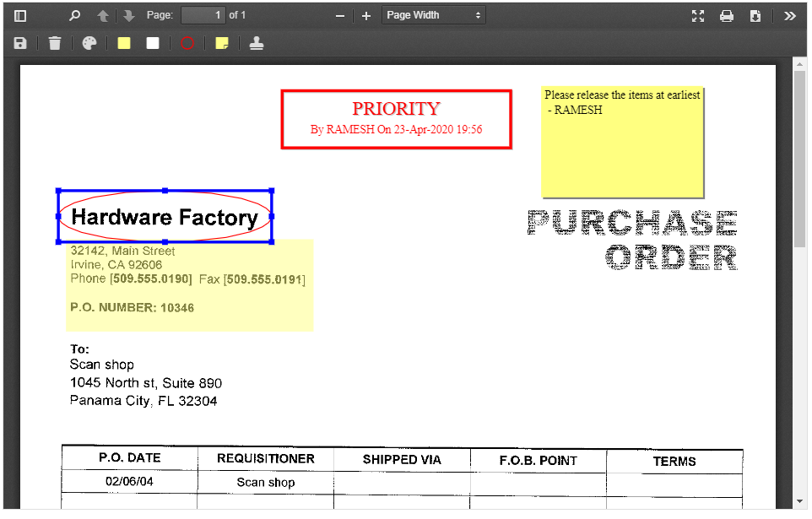Image resolution: width=812 pixels, height=519 pixels.
Task: Open the document search tool
Action: (x=75, y=15)
